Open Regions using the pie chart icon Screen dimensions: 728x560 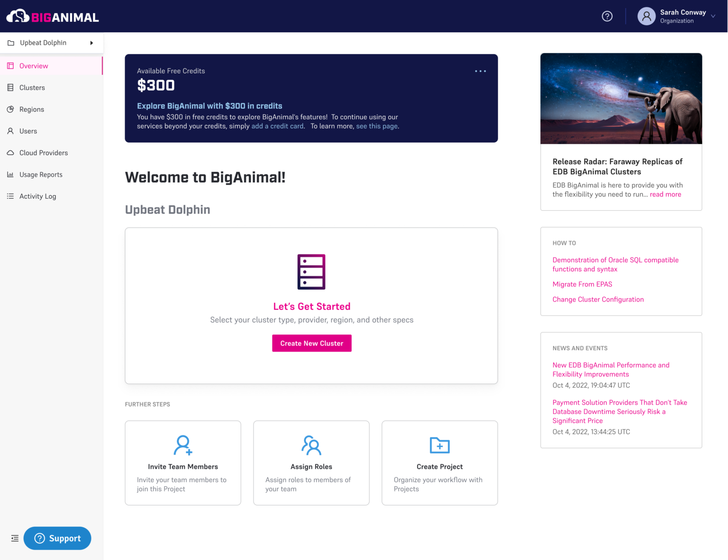(x=10, y=109)
